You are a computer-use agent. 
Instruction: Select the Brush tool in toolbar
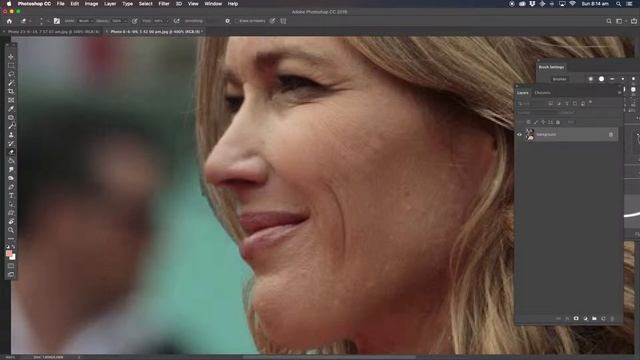click(11, 126)
